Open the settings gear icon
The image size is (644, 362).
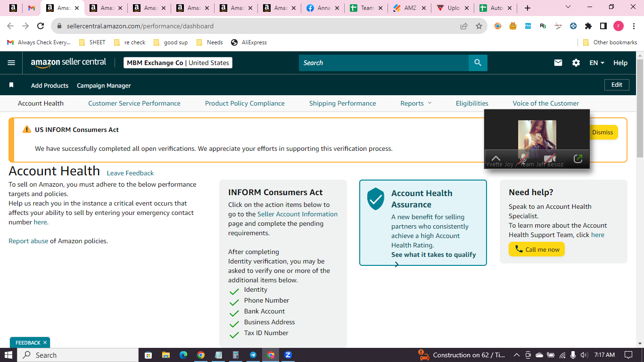pyautogui.click(x=576, y=63)
